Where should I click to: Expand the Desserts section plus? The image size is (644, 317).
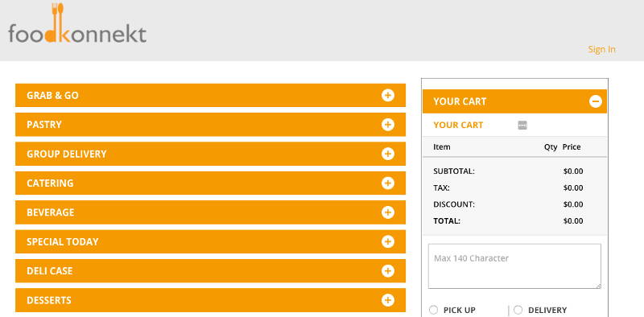tap(388, 300)
